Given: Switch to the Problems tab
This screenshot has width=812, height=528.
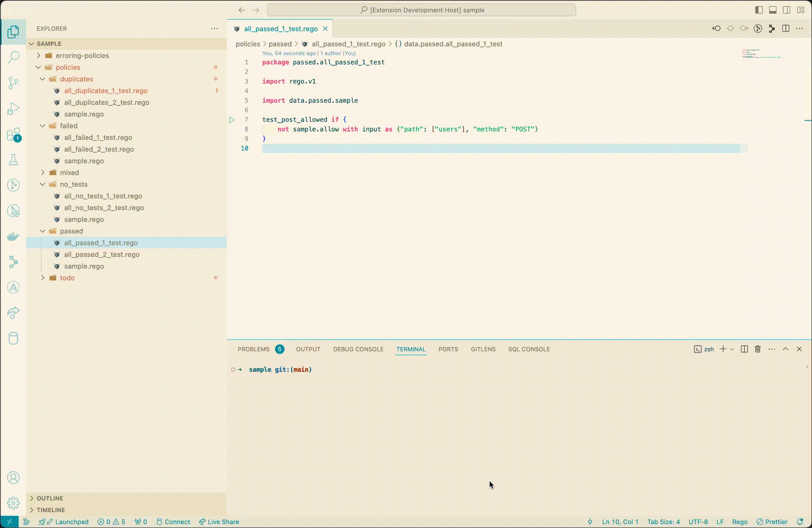Looking at the screenshot, I should [253, 349].
